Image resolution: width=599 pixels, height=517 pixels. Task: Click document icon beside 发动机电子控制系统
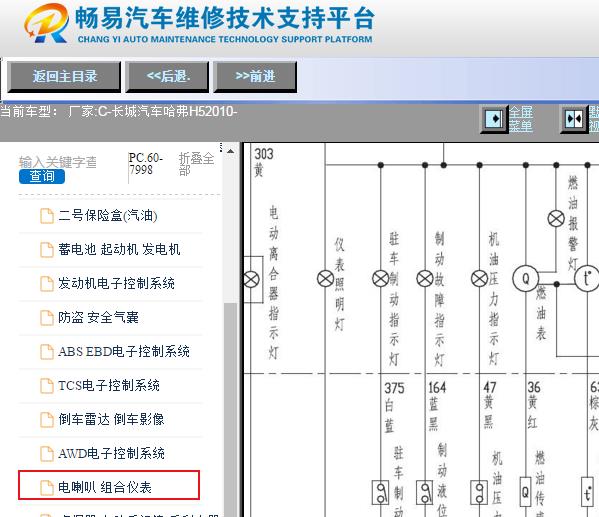[x=47, y=284]
